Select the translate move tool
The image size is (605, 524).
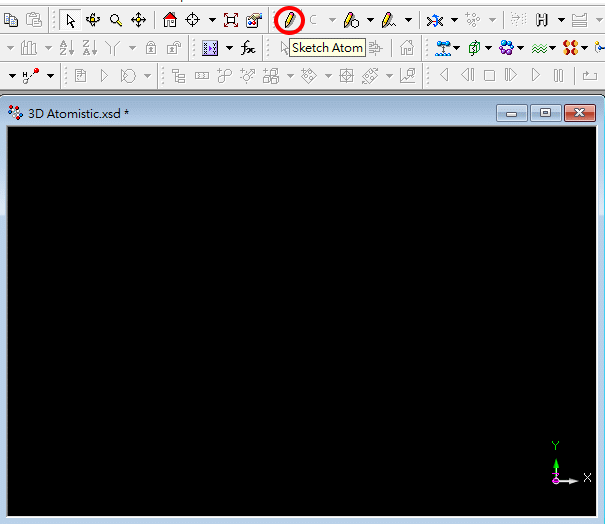[138, 20]
